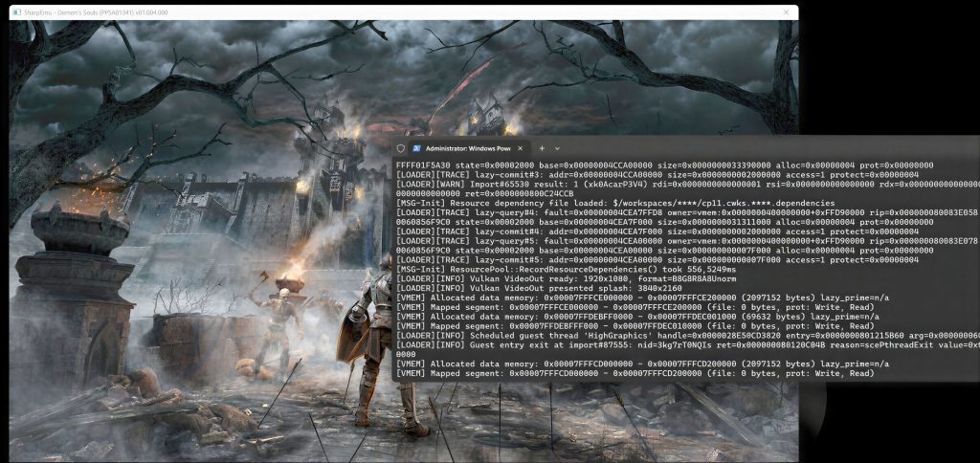Click the 'Vulkan VideoOut ready: 1920x1080' line
Screen dimensions: 980x463
[x=567, y=278]
